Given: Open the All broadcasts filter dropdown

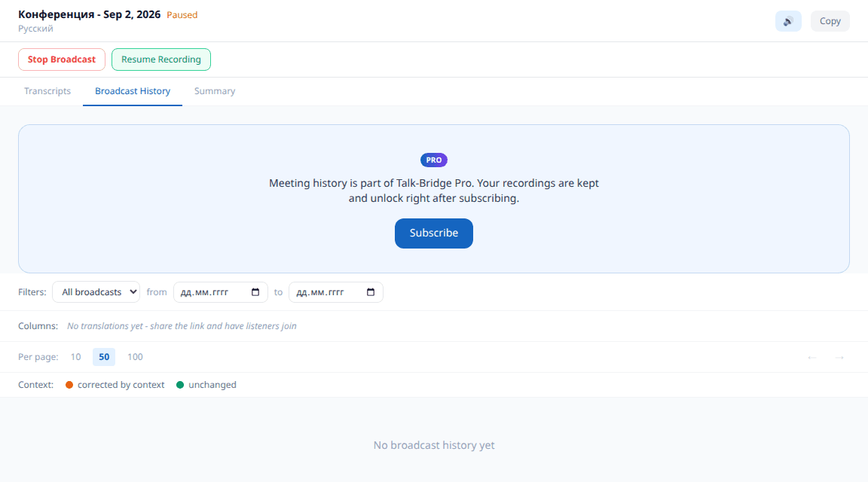Looking at the screenshot, I should point(96,292).
